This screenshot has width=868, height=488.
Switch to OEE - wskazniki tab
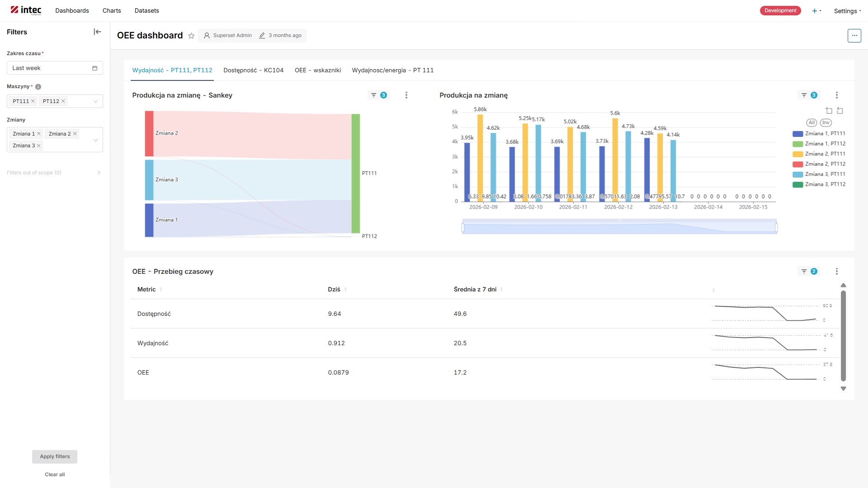pyautogui.click(x=318, y=70)
